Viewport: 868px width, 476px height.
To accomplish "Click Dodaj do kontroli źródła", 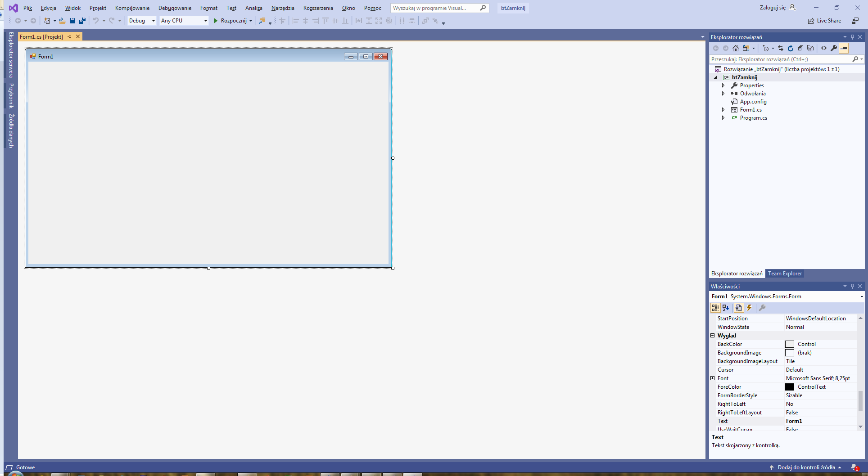I will pos(806,467).
